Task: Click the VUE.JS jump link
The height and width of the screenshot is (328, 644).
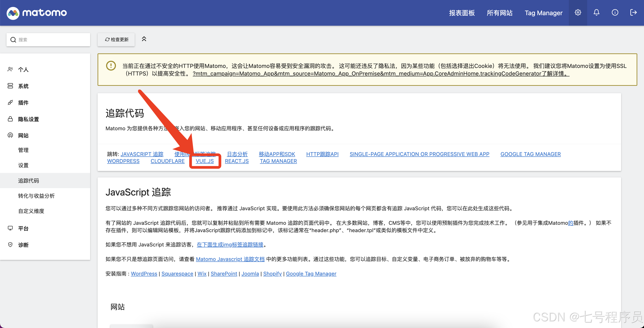Action: pos(205,161)
